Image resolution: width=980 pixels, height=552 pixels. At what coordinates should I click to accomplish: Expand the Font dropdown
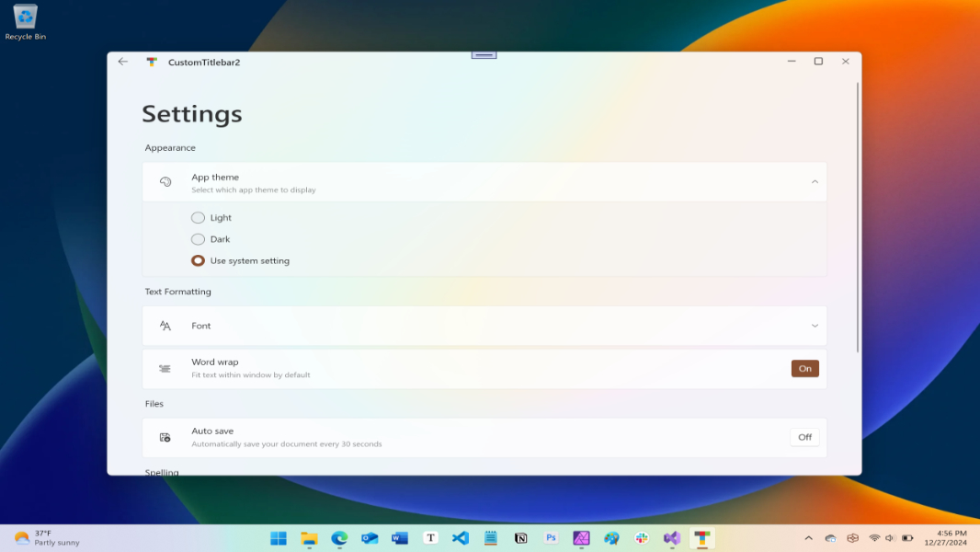(815, 325)
